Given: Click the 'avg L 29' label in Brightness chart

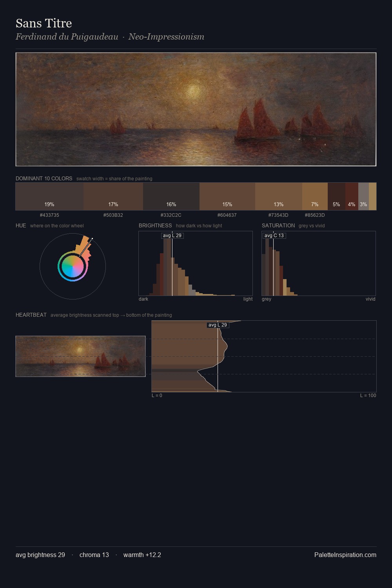Looking at the screenshot, I should (x=172, y=236).
